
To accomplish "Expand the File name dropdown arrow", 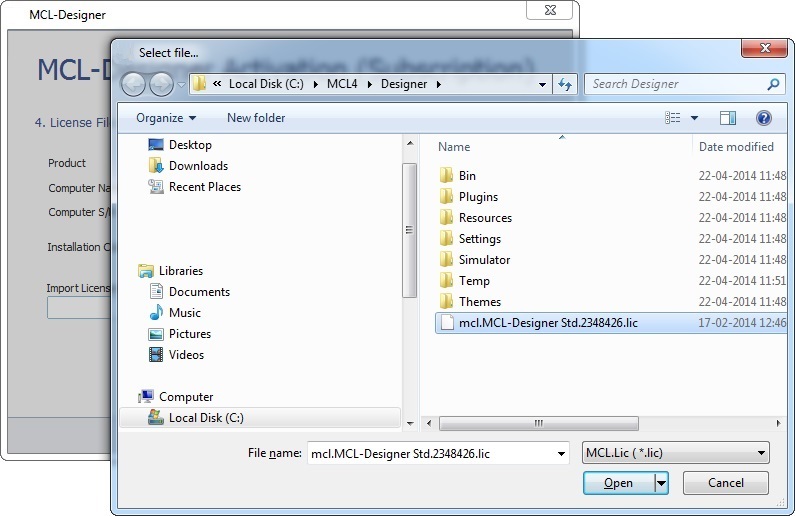I will [x=561, y=454].
